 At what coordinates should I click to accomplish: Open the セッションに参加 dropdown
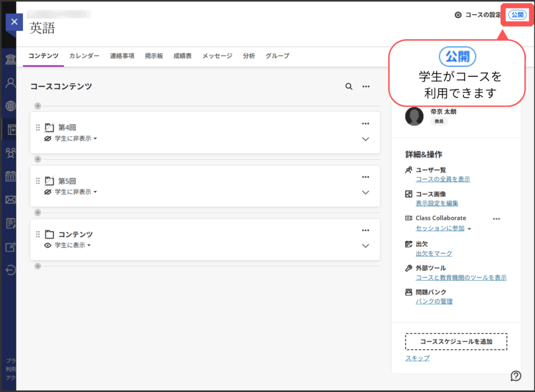pos(444,229)
